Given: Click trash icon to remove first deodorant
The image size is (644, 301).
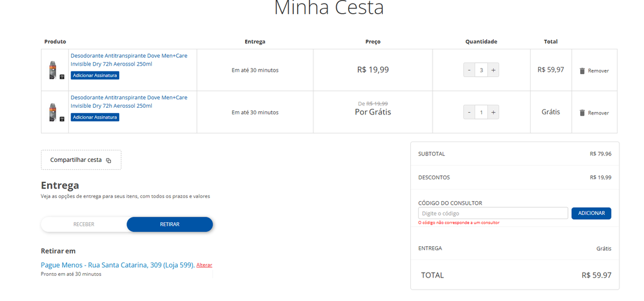Looking at the screenshot, I should coord(582,70).
